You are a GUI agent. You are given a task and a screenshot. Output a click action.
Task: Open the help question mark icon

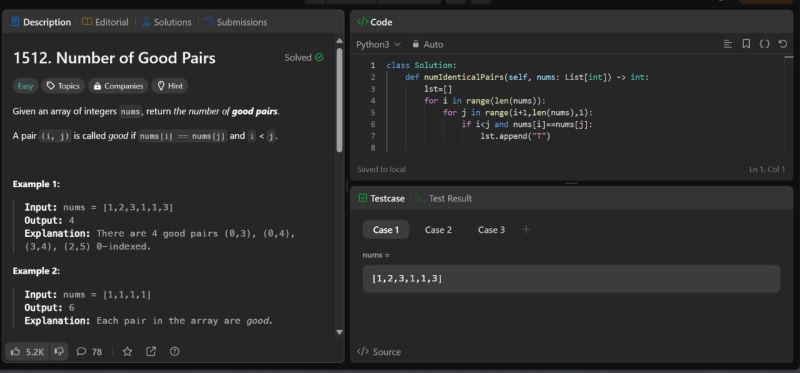tap(174, 352)
